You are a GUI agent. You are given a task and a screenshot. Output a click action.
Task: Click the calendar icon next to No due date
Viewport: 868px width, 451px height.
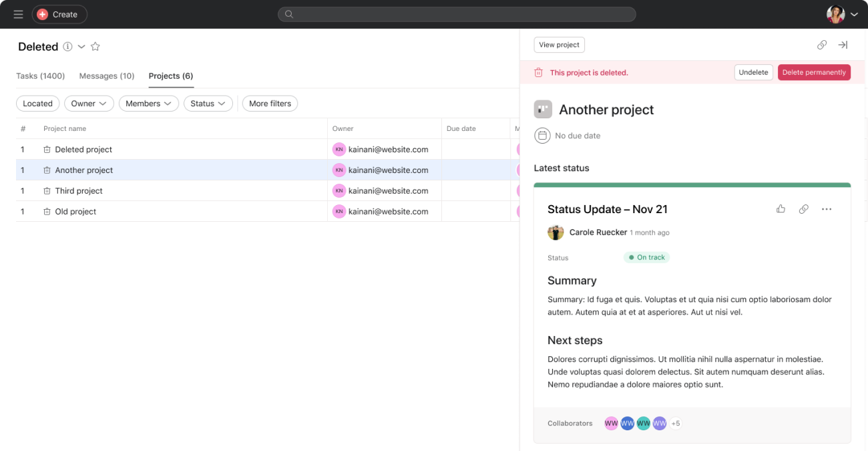542,136
